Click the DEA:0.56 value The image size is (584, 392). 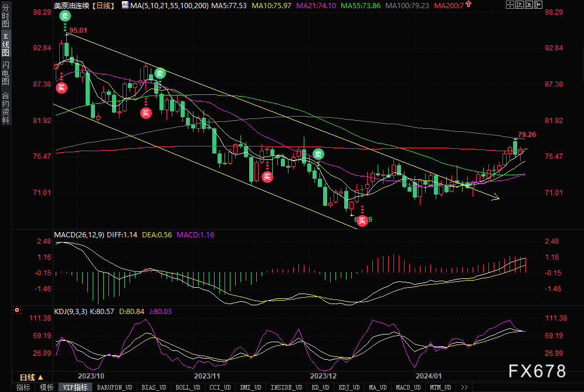click(x=157, y=235)
